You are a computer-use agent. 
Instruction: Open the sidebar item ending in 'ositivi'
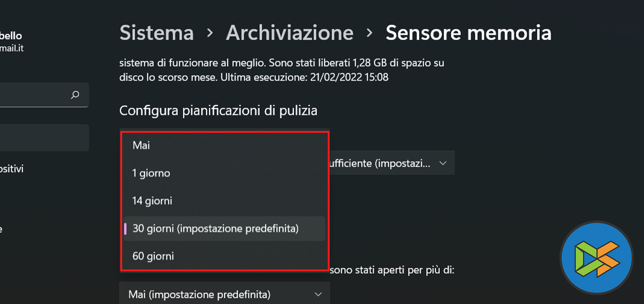12,169
